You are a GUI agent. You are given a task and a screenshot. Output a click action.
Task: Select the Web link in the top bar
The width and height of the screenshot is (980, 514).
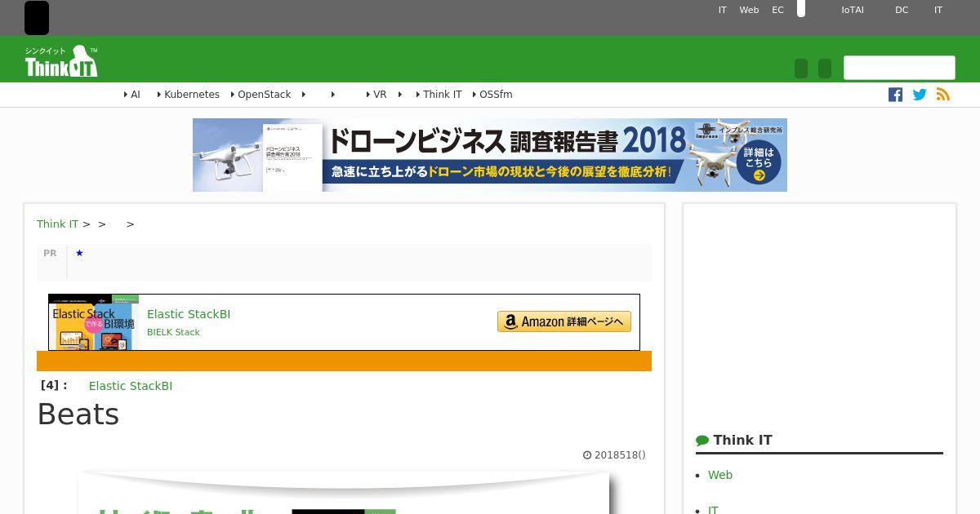[x=749, y=11]
